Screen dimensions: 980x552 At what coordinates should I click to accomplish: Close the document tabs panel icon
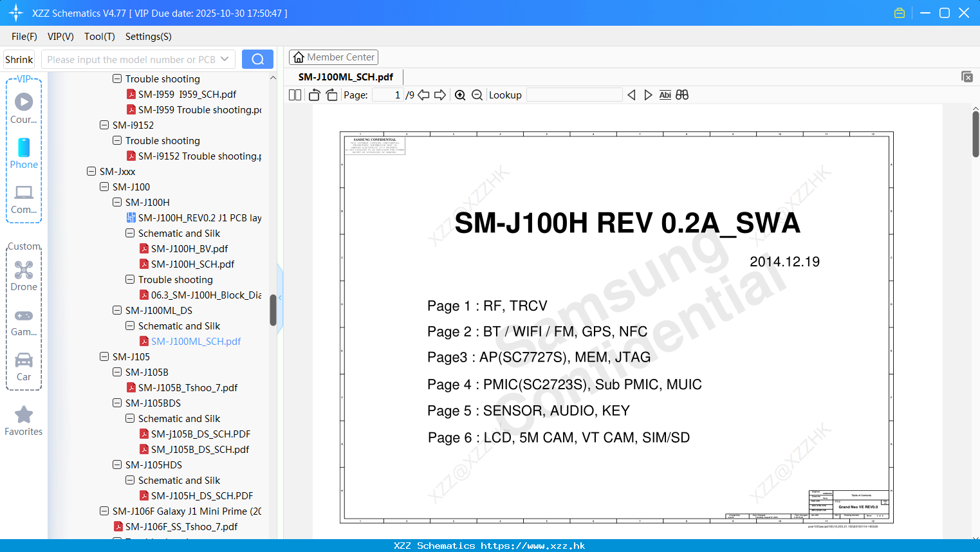967,77
